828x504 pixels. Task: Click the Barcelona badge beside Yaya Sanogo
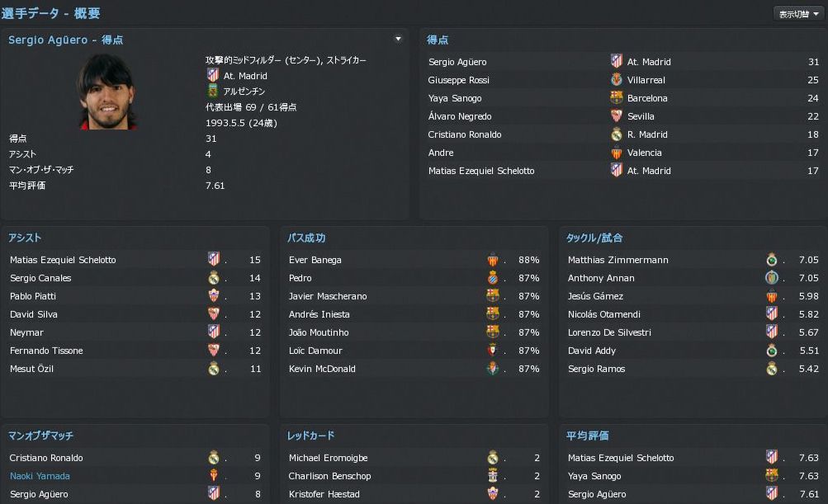pyautogui.click(x=616, y=98)
